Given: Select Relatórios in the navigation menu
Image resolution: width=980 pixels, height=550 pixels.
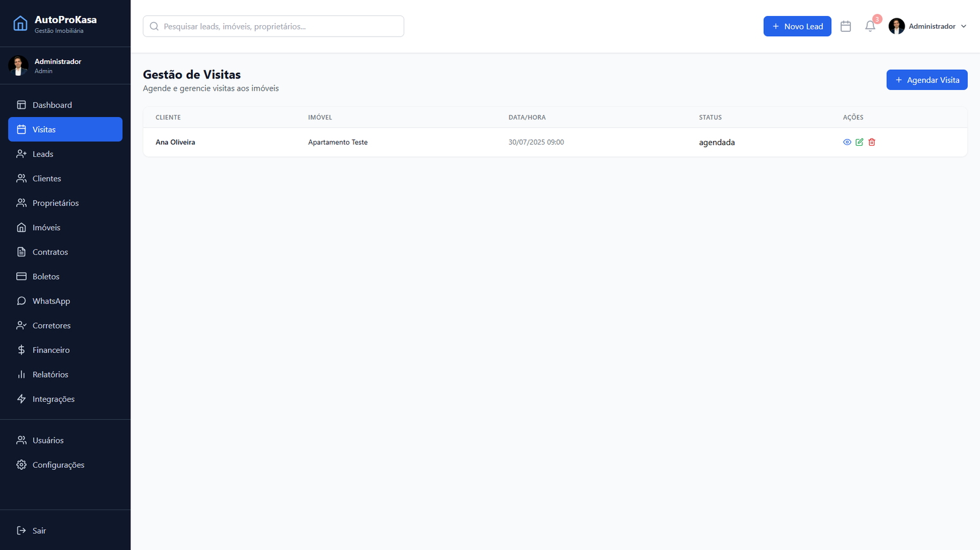Looking at the screenshot, I should pos(50,374).
